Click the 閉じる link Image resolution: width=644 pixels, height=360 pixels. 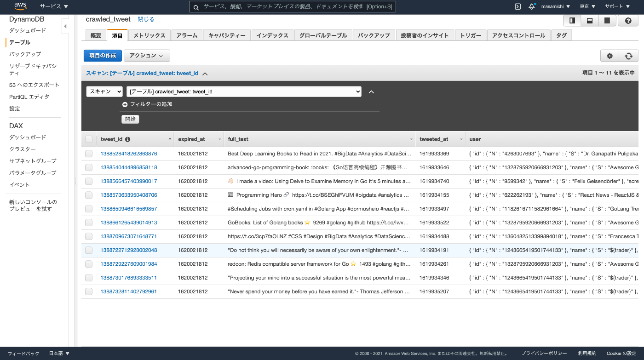point(146,19)
